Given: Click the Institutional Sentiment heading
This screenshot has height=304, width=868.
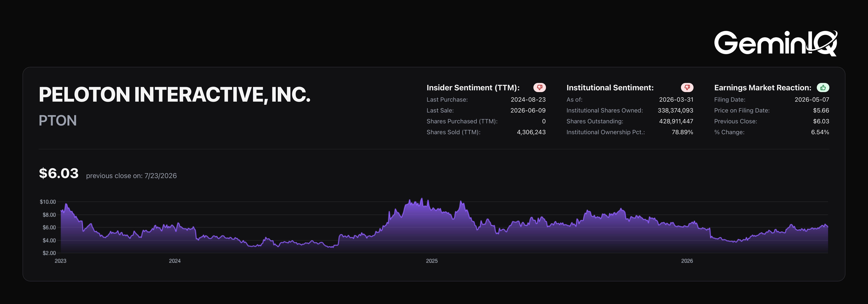Looking at the screenshot, I should [610, 88].
